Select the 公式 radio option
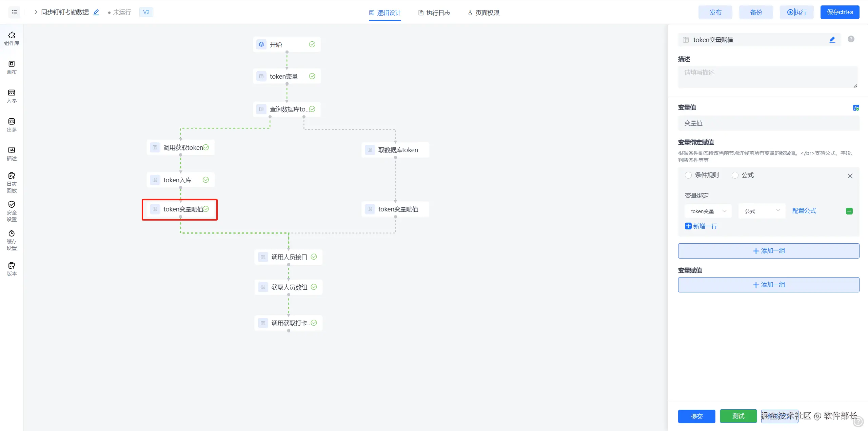 point(735,175)
